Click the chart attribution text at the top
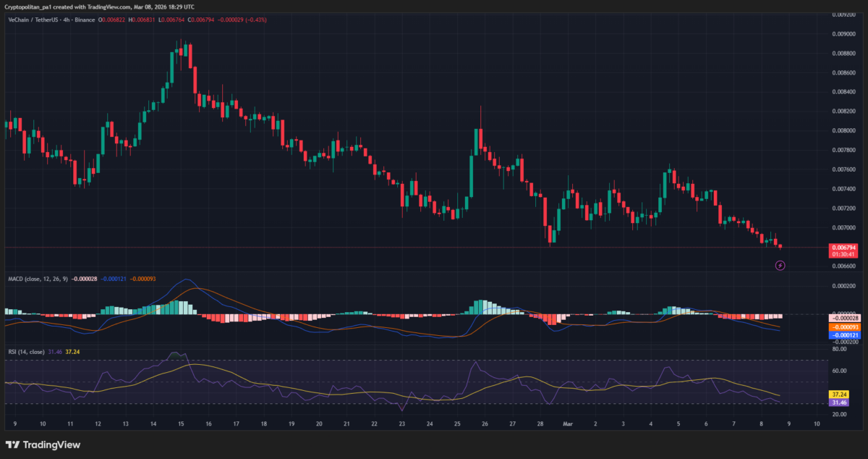 [99, 6]
